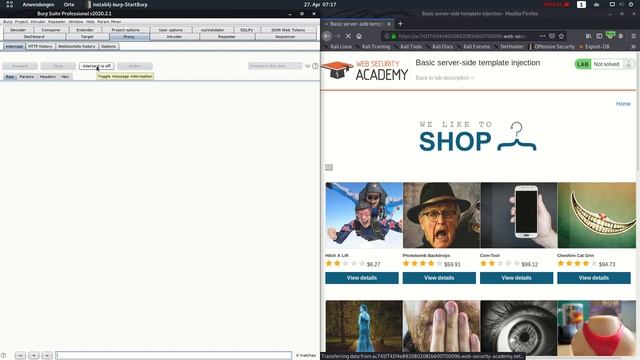The width and height of the screenshot is (640, 360).
Task: Click the Firefox home icon
Action: 359,36
